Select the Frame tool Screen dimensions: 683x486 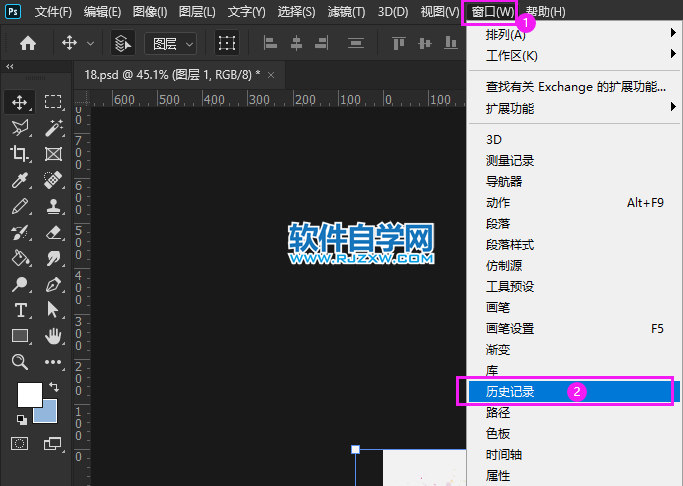[x=53, y=154]
